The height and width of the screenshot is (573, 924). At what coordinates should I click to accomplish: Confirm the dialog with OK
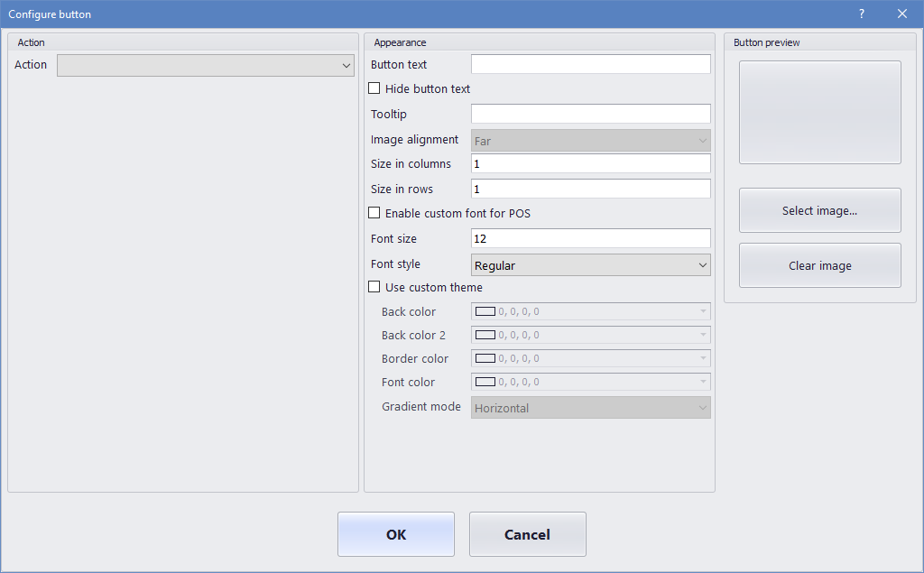(395, 534)
